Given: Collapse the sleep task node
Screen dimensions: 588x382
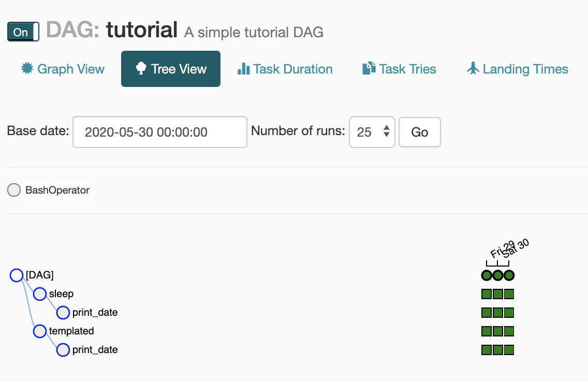Looking at the screenshot, I should (x=40, y=294).
